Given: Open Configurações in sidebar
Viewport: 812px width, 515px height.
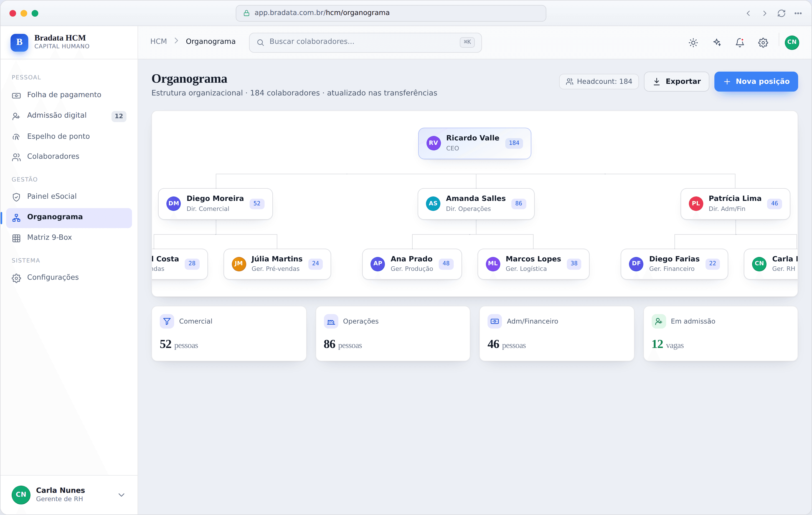Looking at the screenshot, I should tap(69, 277).
